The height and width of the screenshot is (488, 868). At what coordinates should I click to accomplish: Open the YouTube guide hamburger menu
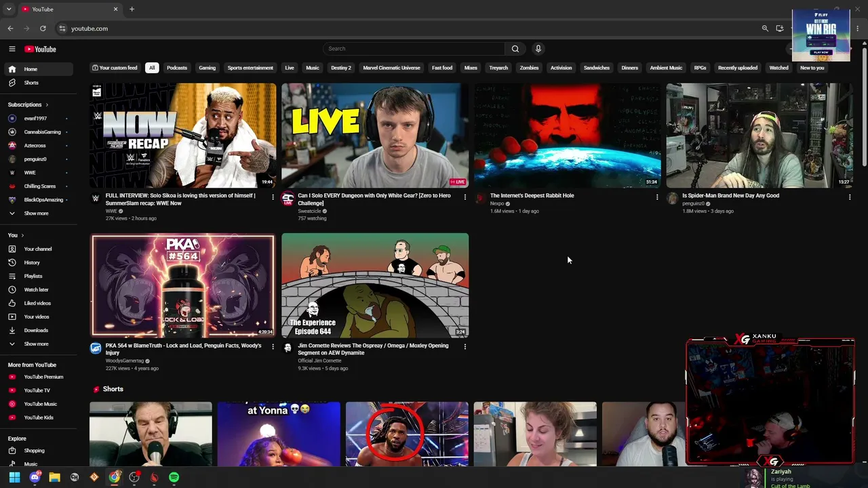click(x=12, y=49)
